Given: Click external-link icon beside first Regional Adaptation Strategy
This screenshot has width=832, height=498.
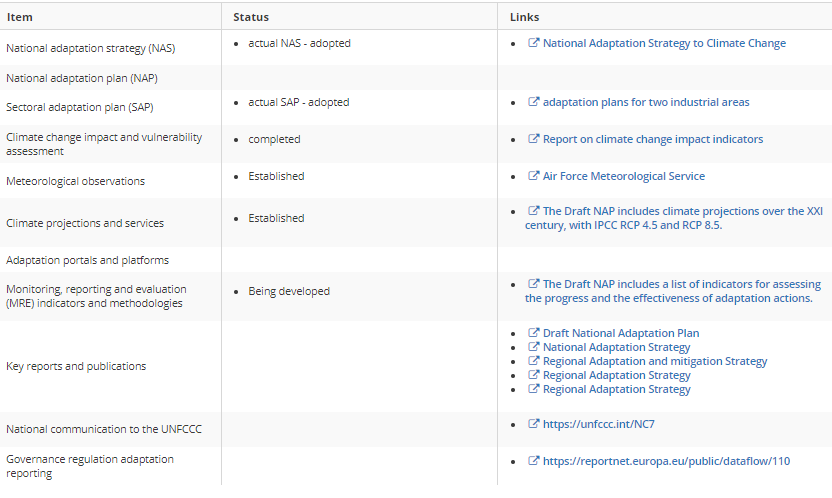Looking at the screenshot, I should coord(533,374).
